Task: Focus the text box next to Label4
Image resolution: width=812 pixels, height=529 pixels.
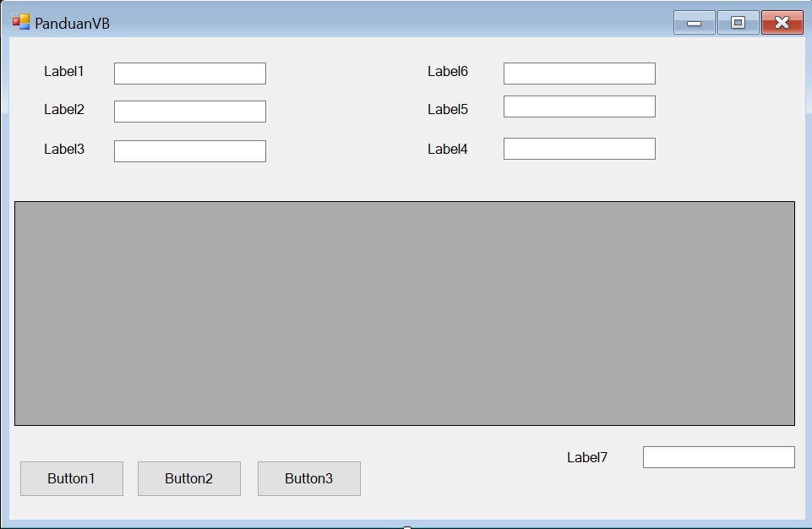Action: point(578,148)
